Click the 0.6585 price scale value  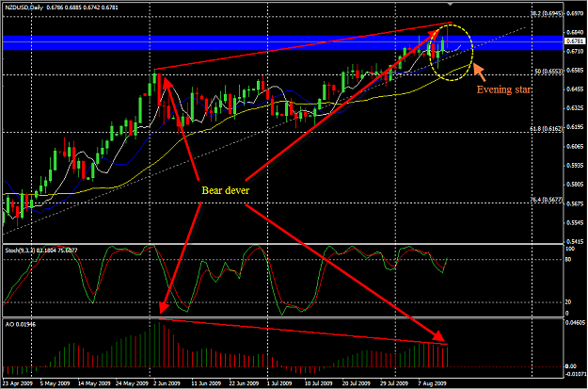(x=575, y=71)
